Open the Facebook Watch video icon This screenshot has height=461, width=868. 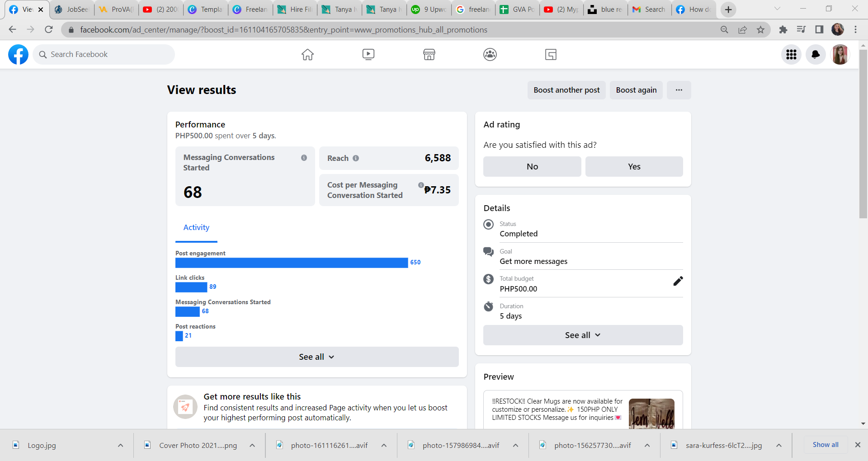[x=368, y=55]
